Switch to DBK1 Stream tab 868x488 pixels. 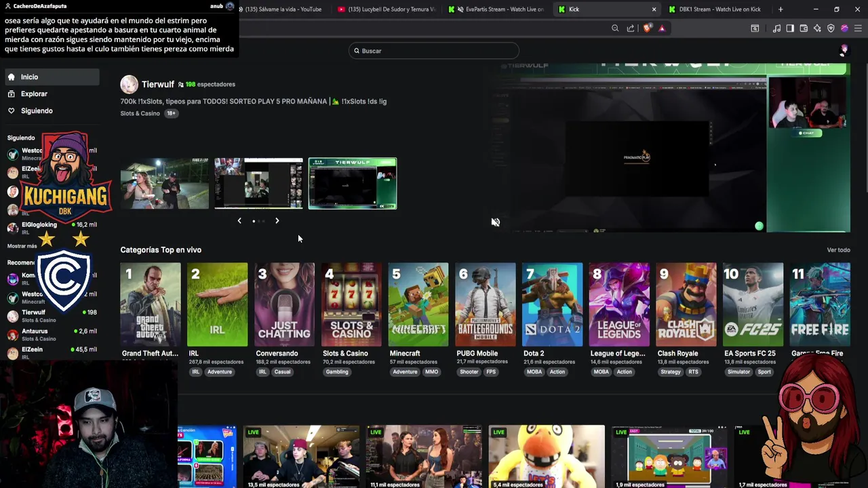pos(715,9)
